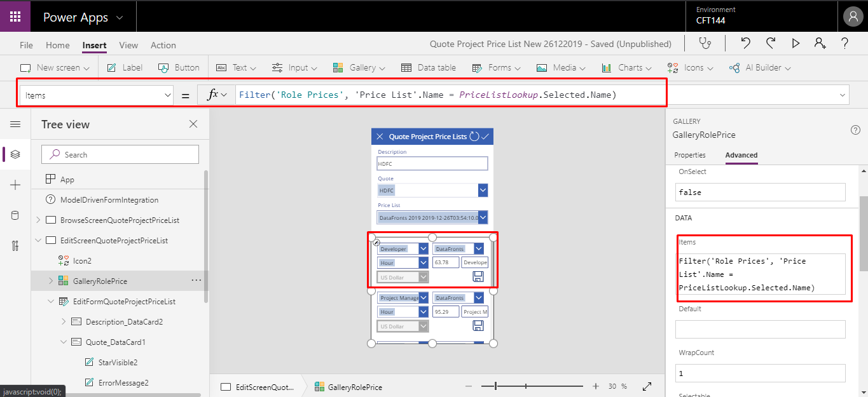Close the Tree view panel

pos(193,124)
